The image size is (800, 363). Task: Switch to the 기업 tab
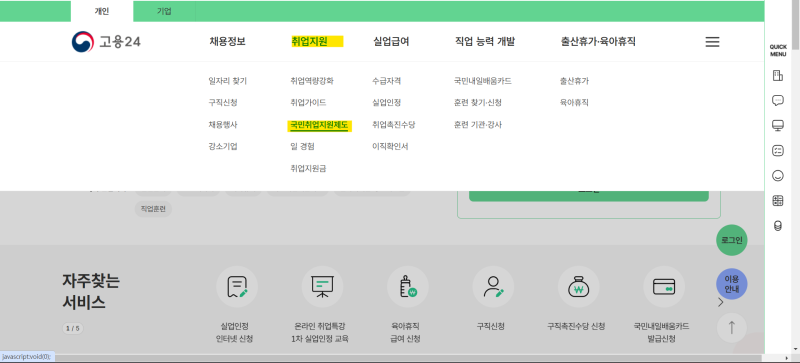(164, 11)
